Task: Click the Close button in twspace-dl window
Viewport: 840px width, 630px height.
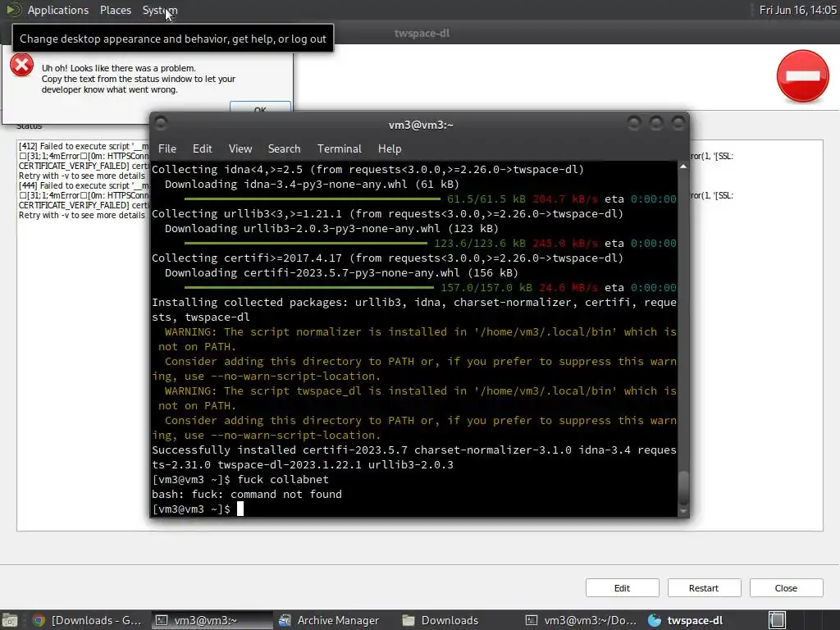Action: pos(786,588)
